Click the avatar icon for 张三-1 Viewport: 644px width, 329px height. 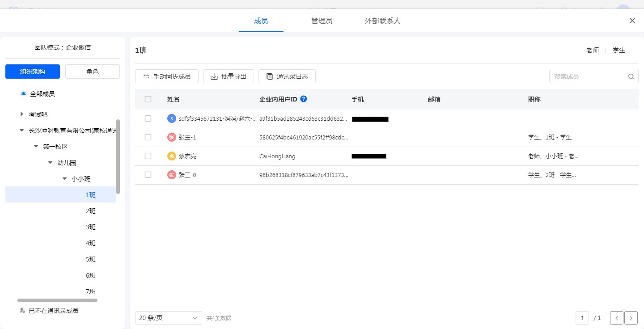(171, 137)
